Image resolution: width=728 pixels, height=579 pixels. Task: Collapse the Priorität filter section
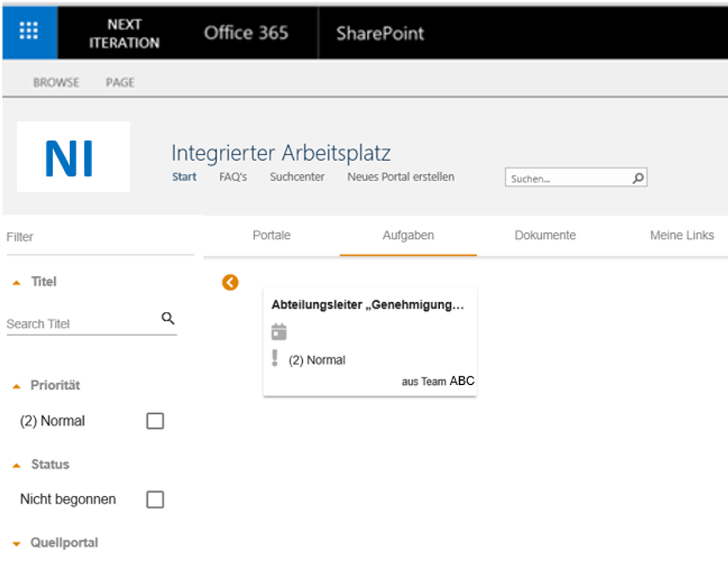(17, 386)
